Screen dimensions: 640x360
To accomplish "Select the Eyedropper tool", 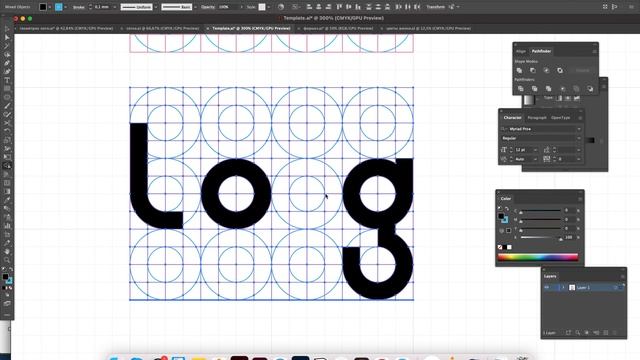I will (x=7, y=200).
